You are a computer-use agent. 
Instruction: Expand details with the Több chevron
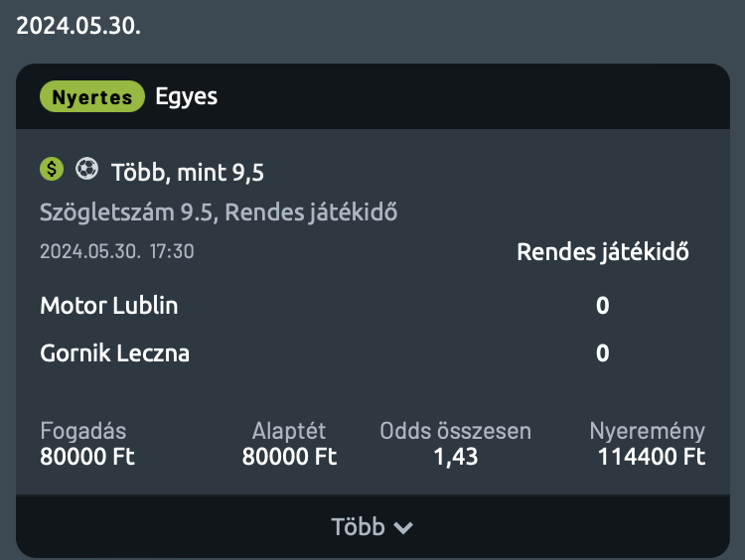403,527
